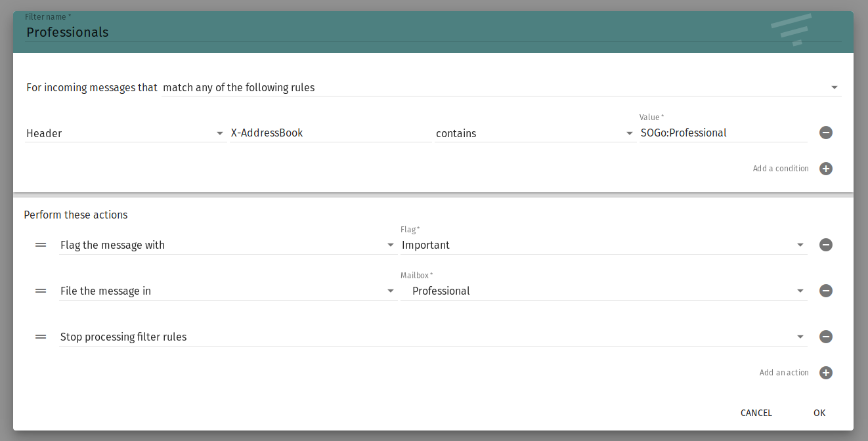Expand the 'contains' operator dropdown

(534, 133)
